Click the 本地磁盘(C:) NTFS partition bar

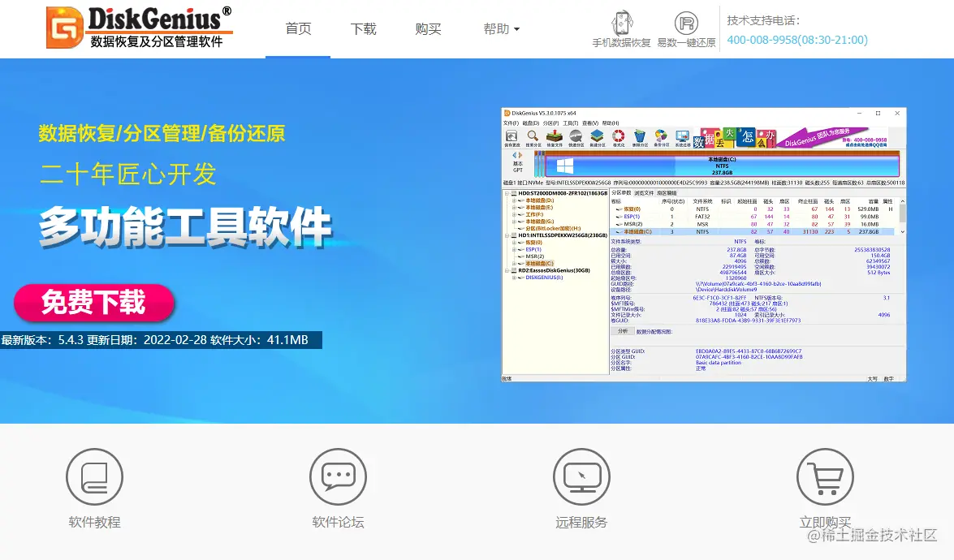click(x=722, y=166)
